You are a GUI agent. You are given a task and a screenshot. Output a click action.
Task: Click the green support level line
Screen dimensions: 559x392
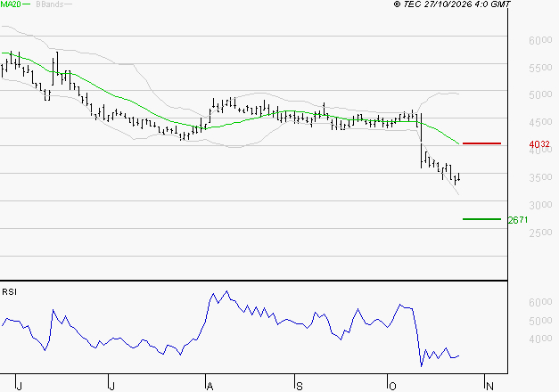click(481, 219)
